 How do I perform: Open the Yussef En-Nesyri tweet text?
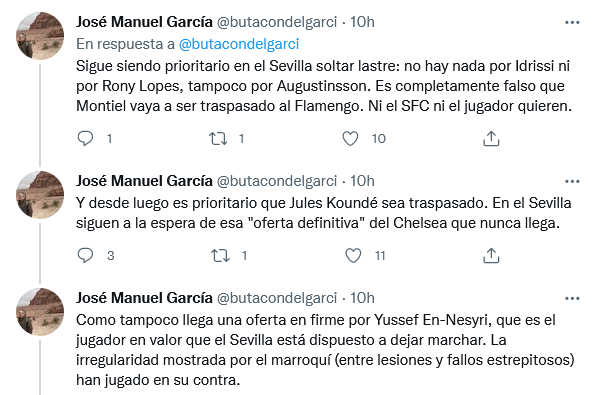[325, 350]
